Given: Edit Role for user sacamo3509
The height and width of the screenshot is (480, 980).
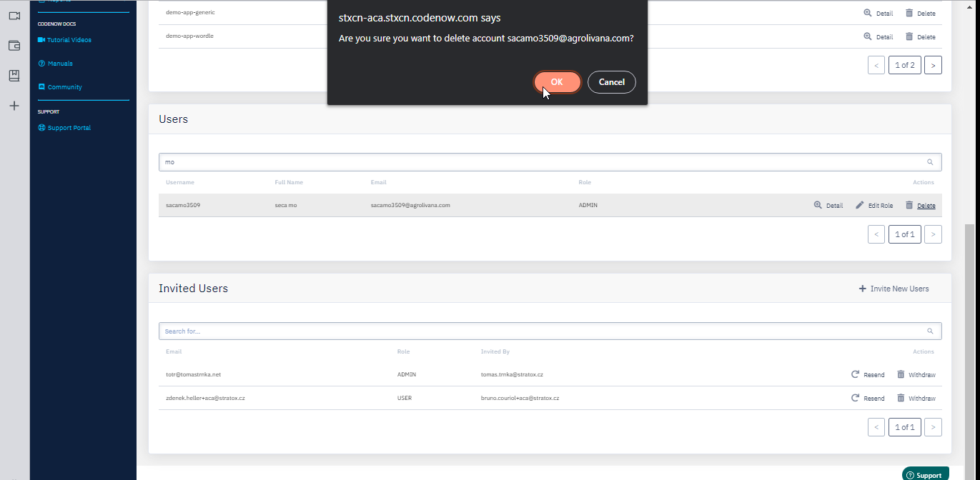Looking at the screenshot, I should pos(874,206).
